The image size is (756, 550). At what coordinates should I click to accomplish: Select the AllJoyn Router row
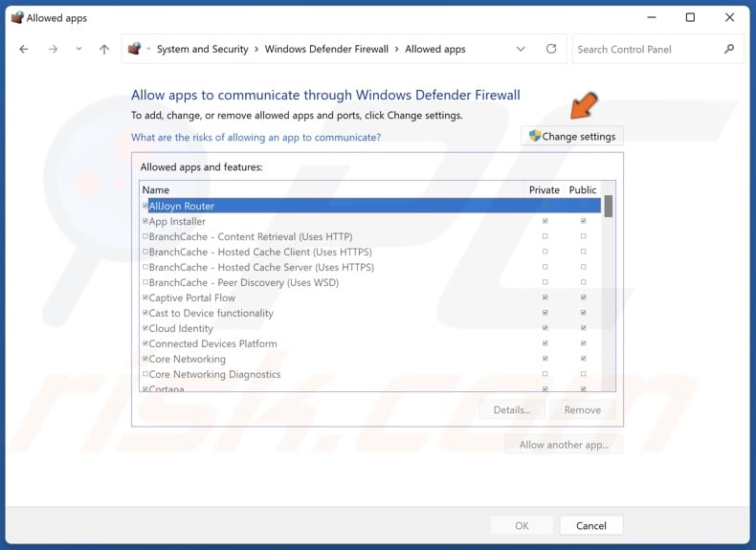click(x=370, y=206)
